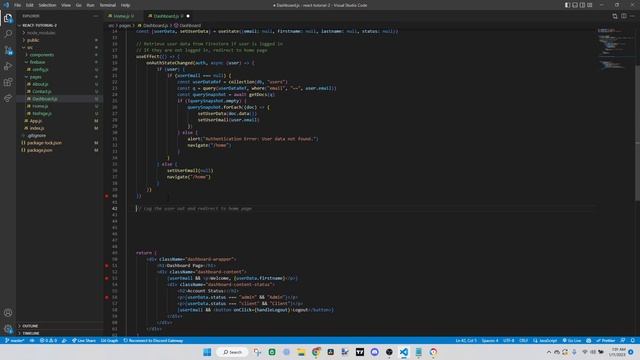Open the Explorer view in activity bar

(x=8, y=18)
